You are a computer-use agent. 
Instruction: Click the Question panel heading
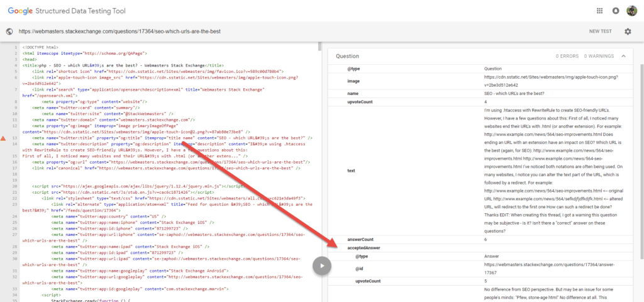[347, 56]
